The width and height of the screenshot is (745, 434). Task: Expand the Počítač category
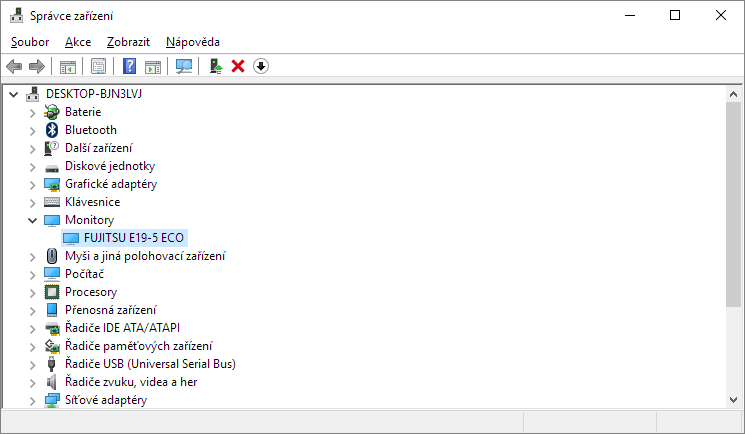tap(32, 275)
